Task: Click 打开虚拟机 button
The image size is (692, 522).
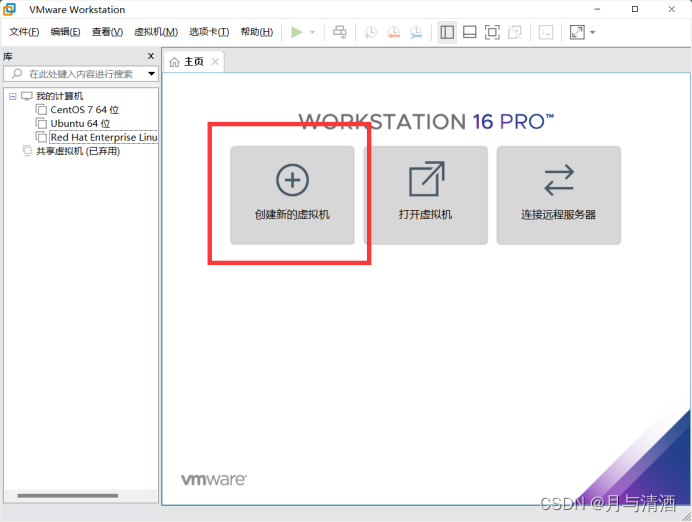Action: (x=425, y=195)
